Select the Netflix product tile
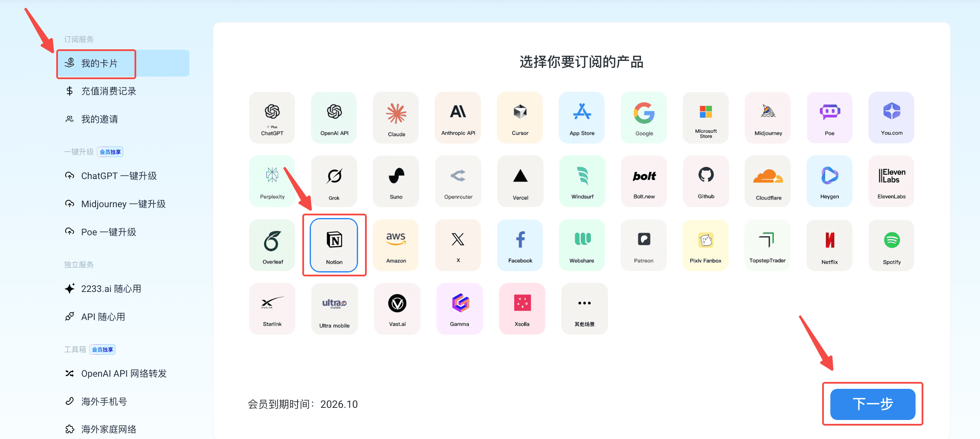The height and width of the screenshot is (439, 980). (x=829, y=245)
